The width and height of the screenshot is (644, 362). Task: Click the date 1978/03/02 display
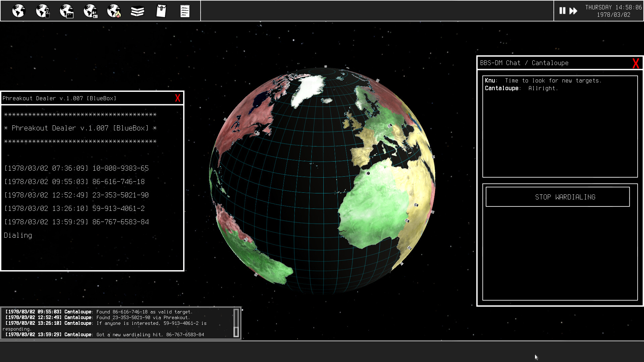614,15
